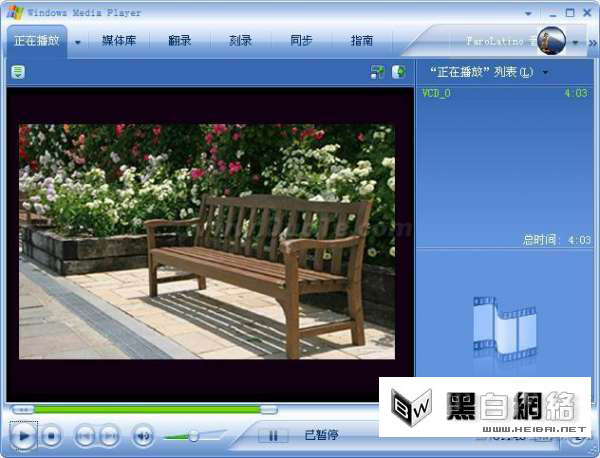Minimize the Windows Media Player window
Viewport: 600px width, 458px height.
click(x=553, y=13)
